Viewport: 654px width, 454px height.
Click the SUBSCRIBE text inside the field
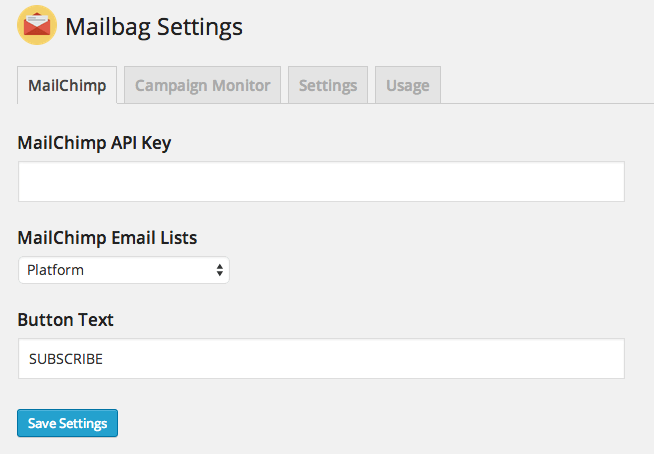click(x=66, y=359)
